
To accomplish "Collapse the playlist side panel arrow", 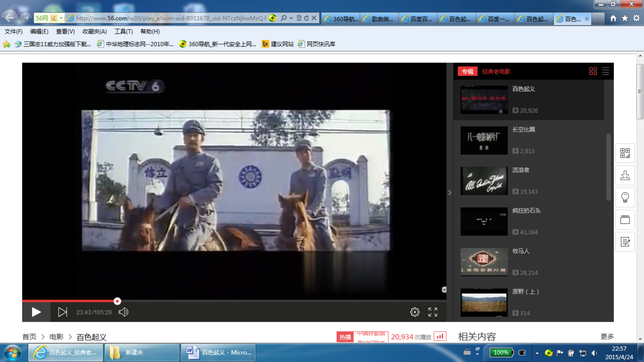I will coord(450,193).
